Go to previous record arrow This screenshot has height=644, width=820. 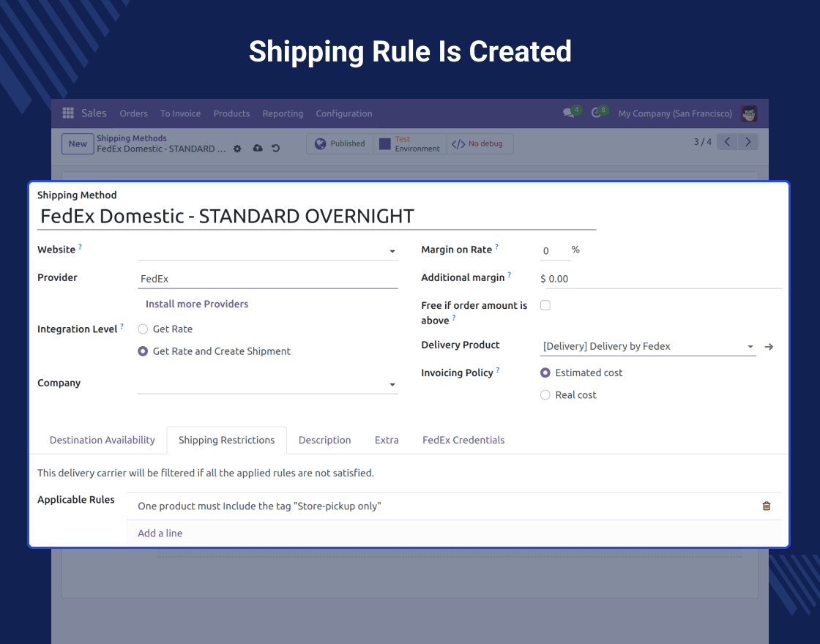[x=727, y=142]
